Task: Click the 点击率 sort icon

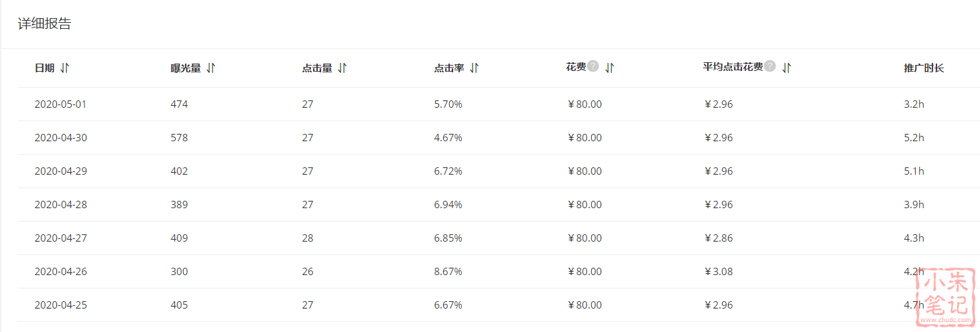Action: coord(475,68)
